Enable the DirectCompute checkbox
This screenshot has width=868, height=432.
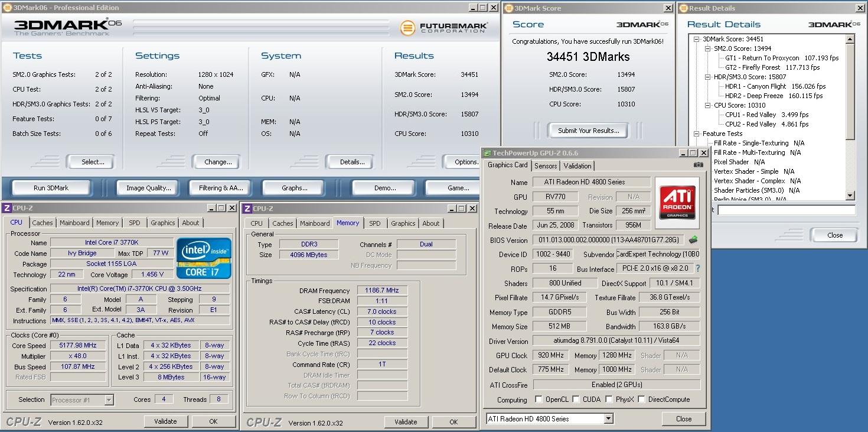(x=641, y=399)
